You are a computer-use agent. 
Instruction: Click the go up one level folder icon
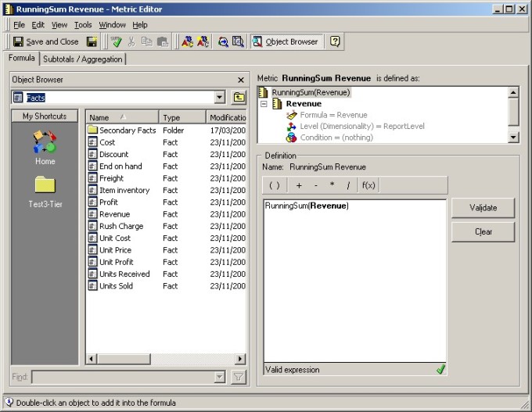239,98
